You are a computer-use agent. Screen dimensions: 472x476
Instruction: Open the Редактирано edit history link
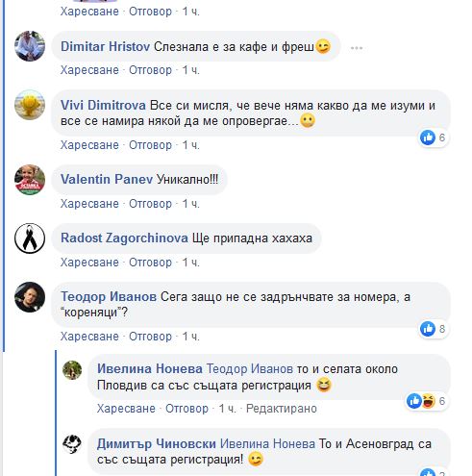click(282, 409)
